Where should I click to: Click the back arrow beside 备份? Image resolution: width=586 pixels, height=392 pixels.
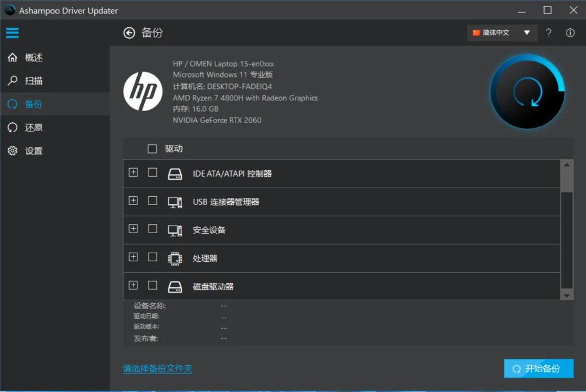tap(129, 33)
